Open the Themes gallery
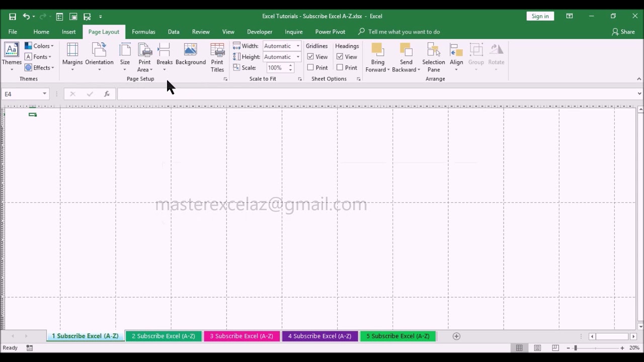 pyautogui.click(x=12, y=56)
